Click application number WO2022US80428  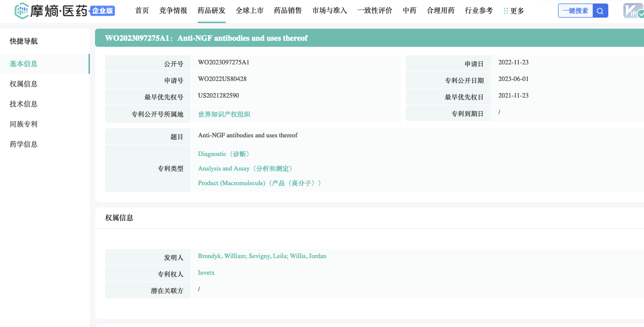tap(222, 79)
